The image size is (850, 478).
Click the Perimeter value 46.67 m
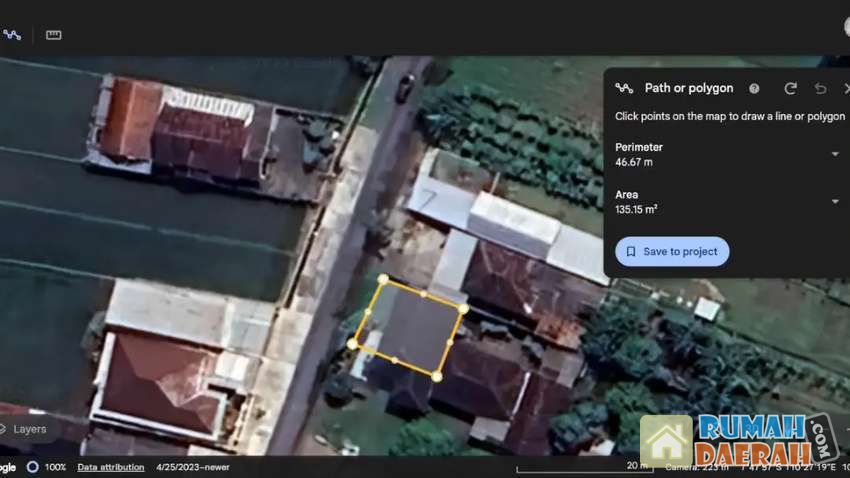tap(634, 162)
